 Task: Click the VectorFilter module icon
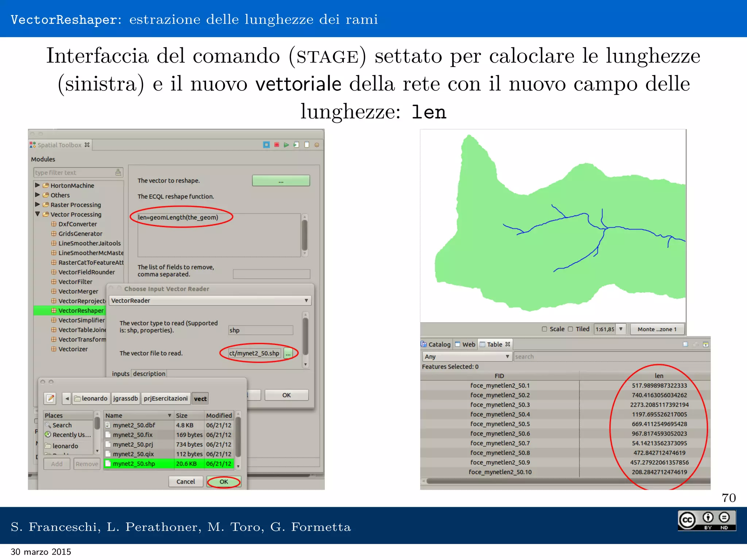click(54, 281)
